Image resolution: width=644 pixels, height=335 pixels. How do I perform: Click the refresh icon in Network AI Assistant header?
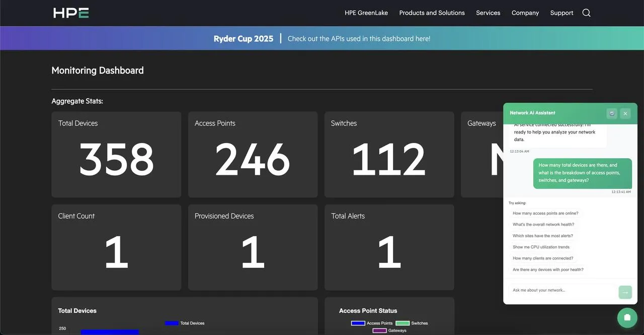click(612, 113)
